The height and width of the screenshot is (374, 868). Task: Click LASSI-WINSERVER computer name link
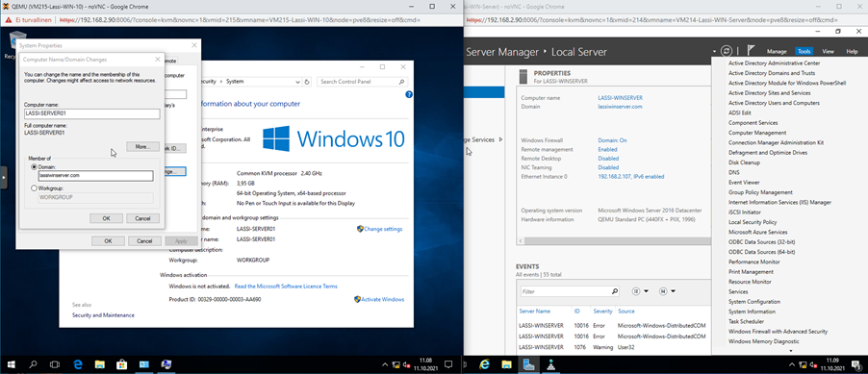pos(620,97)
